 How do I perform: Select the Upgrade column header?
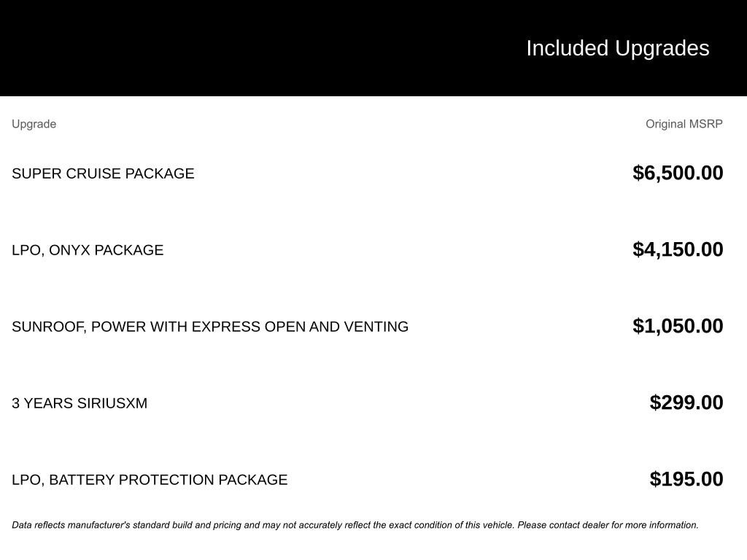click(x=34, y=124)
